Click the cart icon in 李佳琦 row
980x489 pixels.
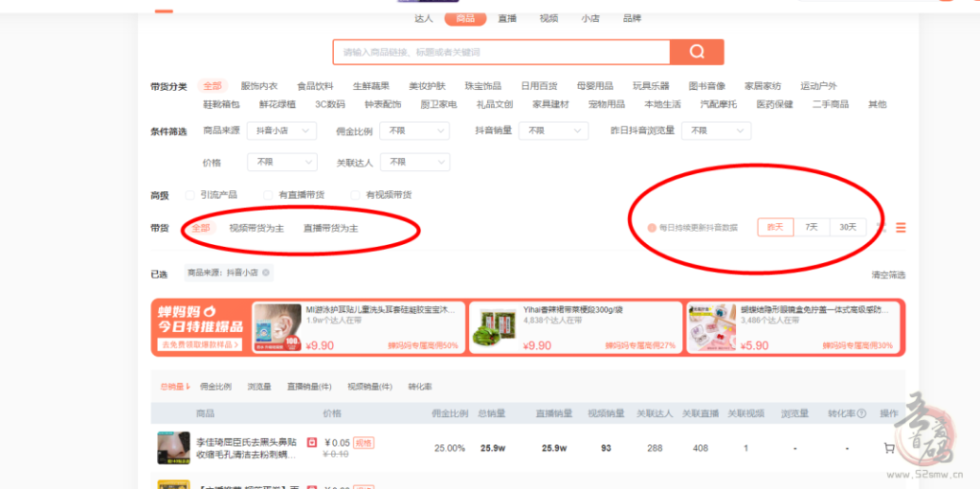(889, 448)
